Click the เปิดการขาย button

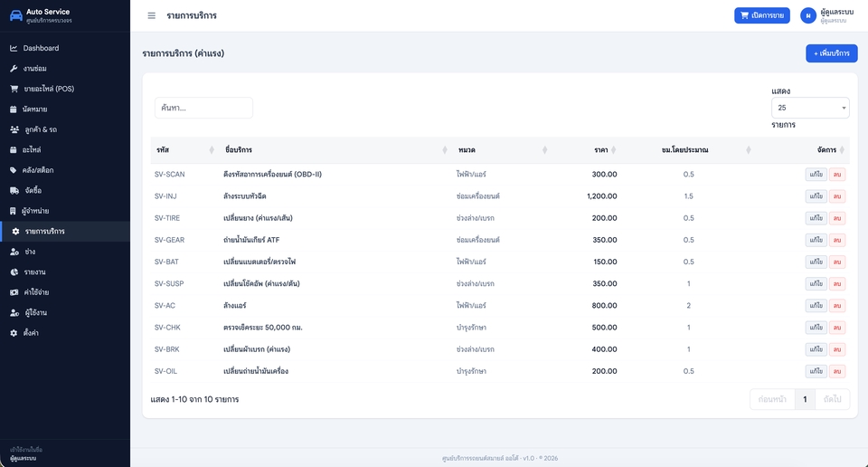click(x=761, y=15)
